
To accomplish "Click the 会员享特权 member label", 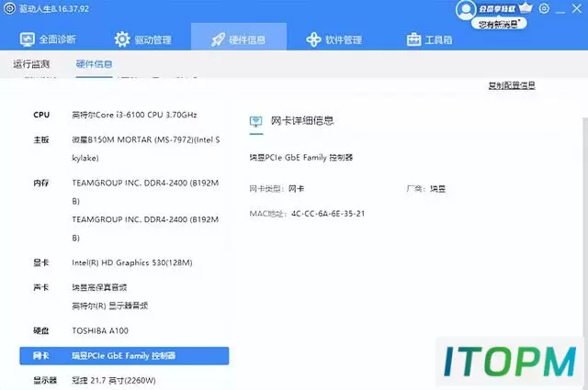I will pos(497,8).
